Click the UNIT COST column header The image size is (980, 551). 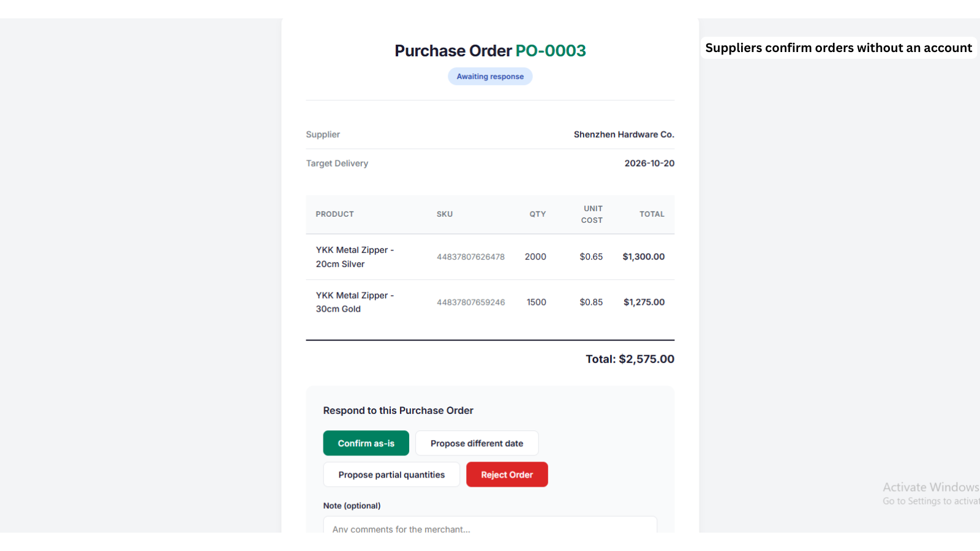[x=592, y=214]
